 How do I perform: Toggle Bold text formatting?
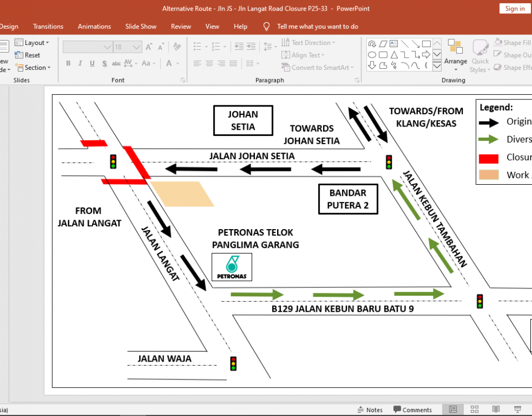(x=68, y=63)
